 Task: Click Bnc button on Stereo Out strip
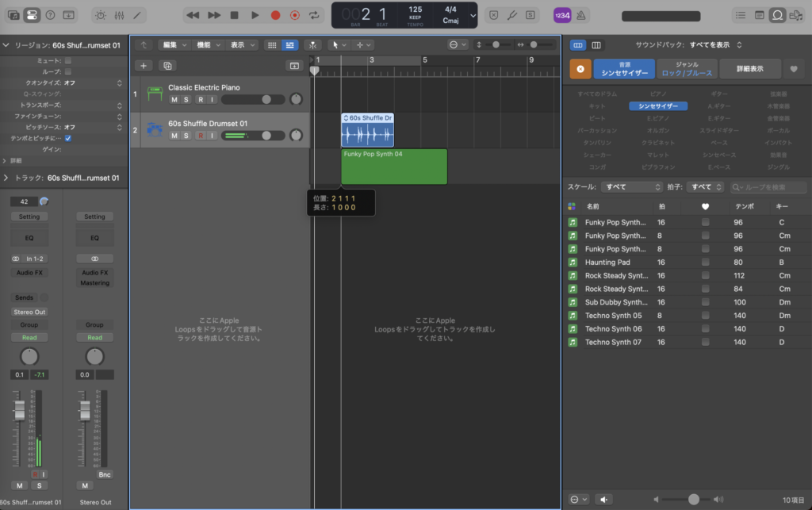[x=105, y=474]
